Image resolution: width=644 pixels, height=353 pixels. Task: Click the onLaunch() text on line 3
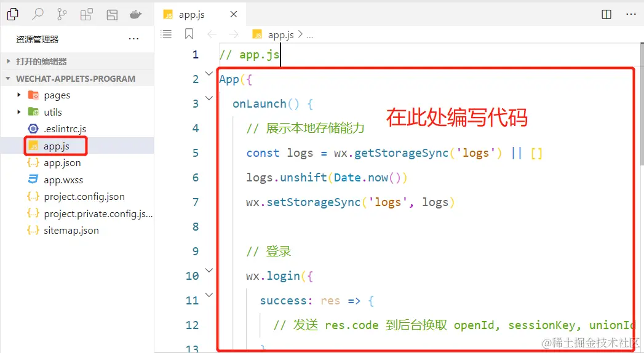(x=266, y=104)
